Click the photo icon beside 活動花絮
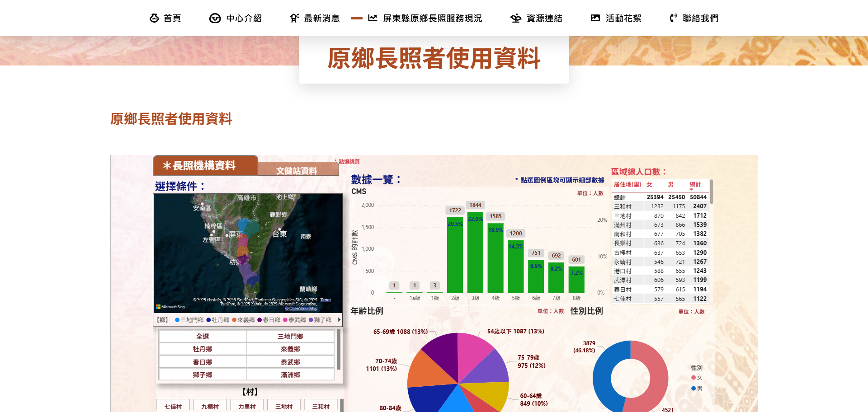Image resolution: width=868 pixels, height=412 pixels. pyautogui.click(x=595, y=18)
